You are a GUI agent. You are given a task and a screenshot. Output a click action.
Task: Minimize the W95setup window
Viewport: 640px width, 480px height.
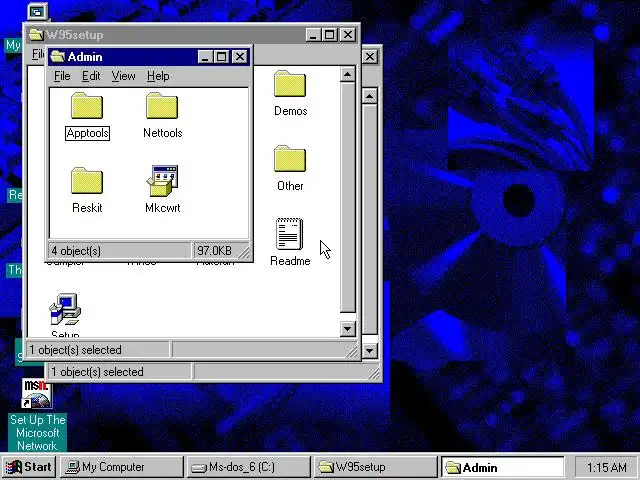[x=313, y=35]
